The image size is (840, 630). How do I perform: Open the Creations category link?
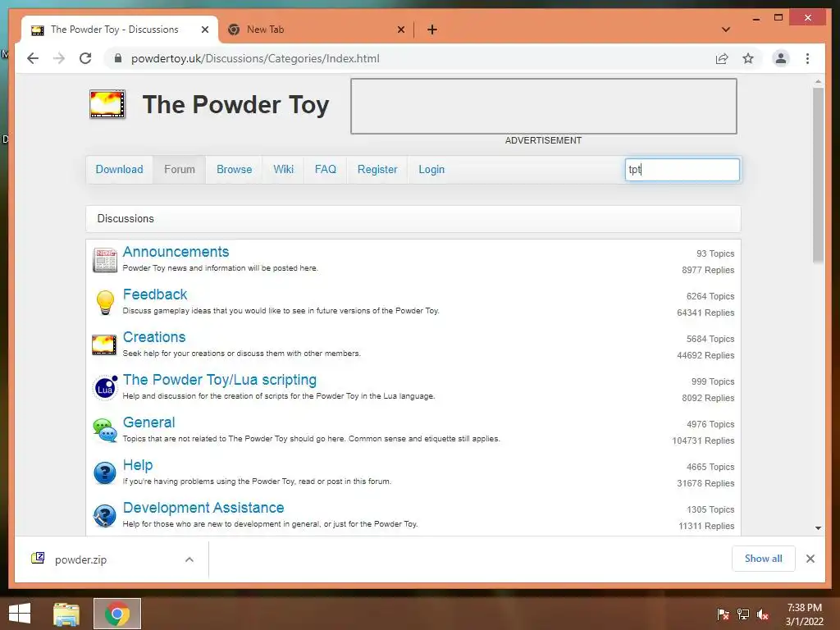click(x=154, y=337)
